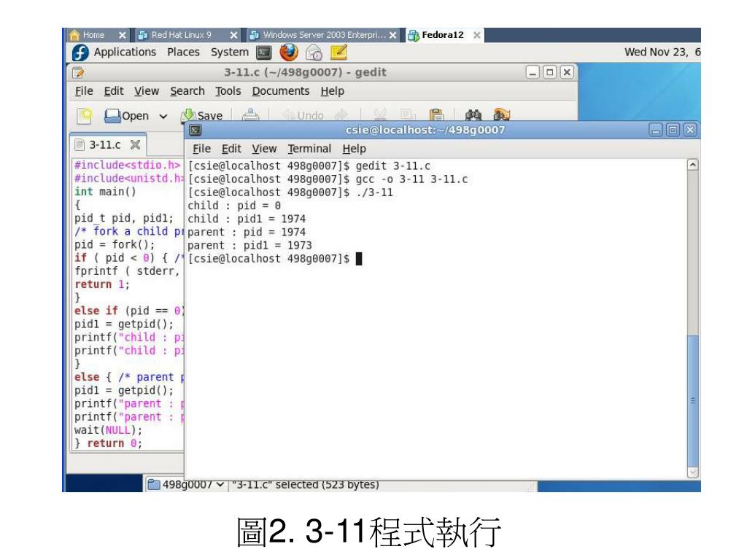Open the System menu
The height and width of the screenshot is (560, 747).
pyautogui.click(x=230, y=52)
